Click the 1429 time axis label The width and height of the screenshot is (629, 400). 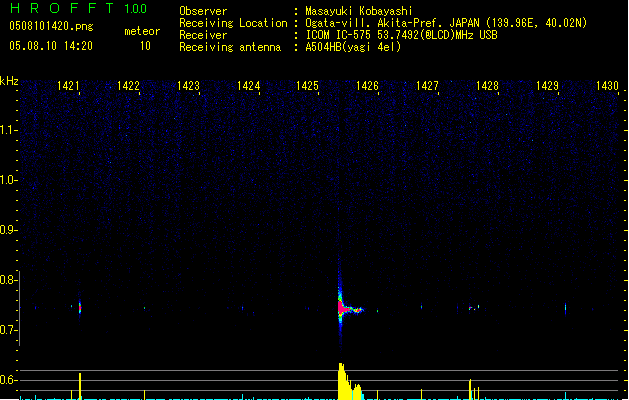pos(547,86)
